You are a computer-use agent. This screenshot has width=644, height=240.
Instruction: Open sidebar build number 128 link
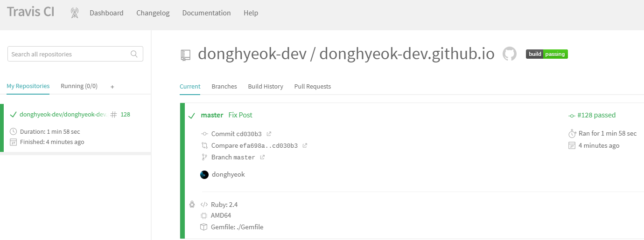pyautogui.click(x=125, y=114)
